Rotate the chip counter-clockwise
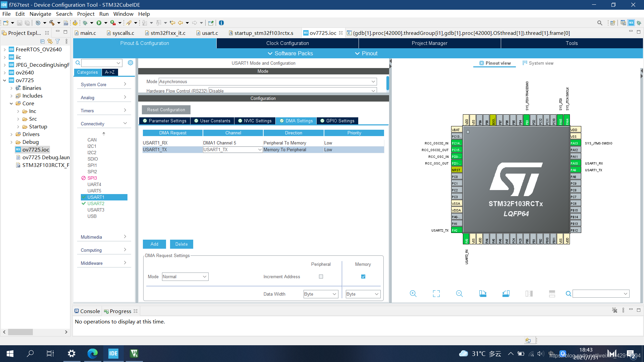Viewport: 644px width, 362px height. pos(506,294)
